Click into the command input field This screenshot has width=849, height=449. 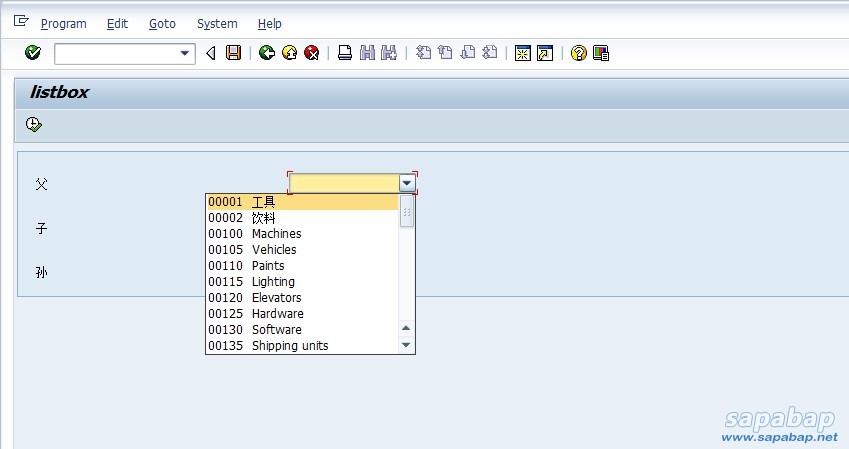pos(115,54)
